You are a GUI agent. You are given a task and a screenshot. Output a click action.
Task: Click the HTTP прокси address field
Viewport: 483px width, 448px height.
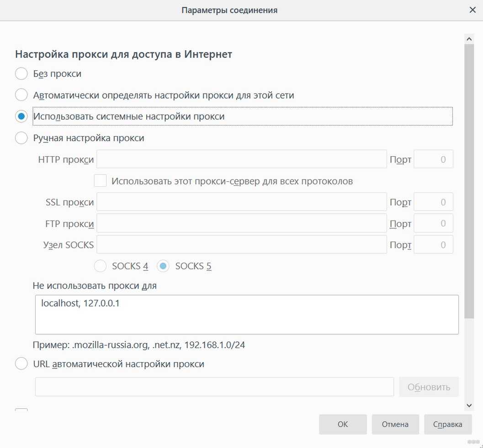coord(241,159)
